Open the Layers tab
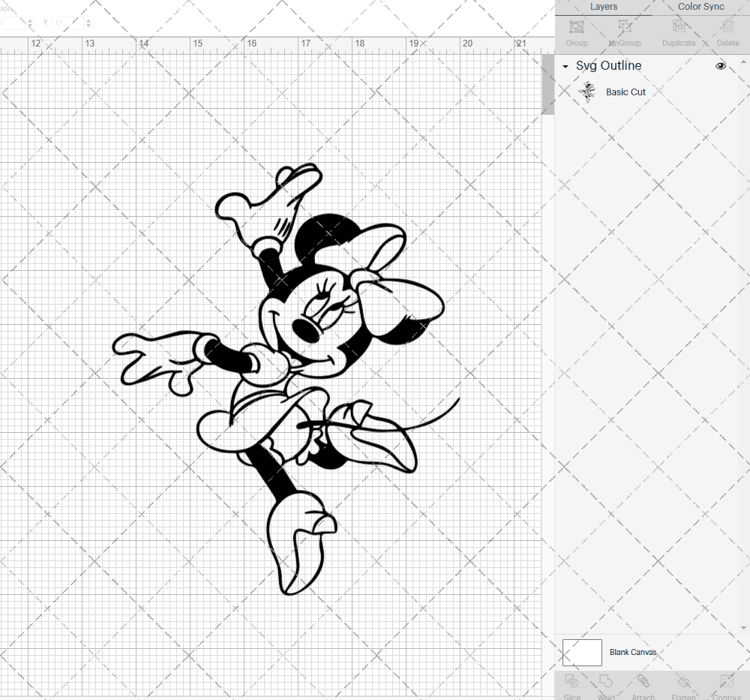The width and height of the screenshot is (750, 700). (603, 7)
